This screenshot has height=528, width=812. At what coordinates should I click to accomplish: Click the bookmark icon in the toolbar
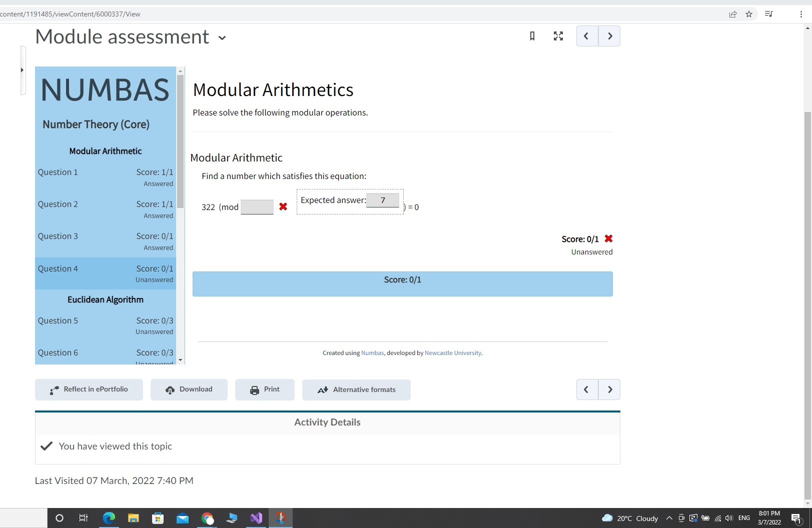[532, 36]
